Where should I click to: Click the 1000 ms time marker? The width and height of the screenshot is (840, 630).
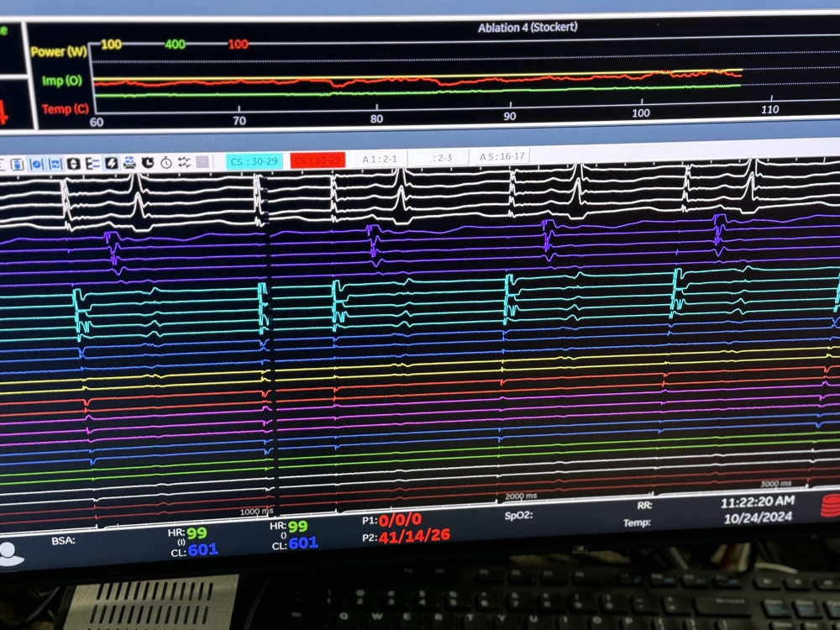[256, 512]
